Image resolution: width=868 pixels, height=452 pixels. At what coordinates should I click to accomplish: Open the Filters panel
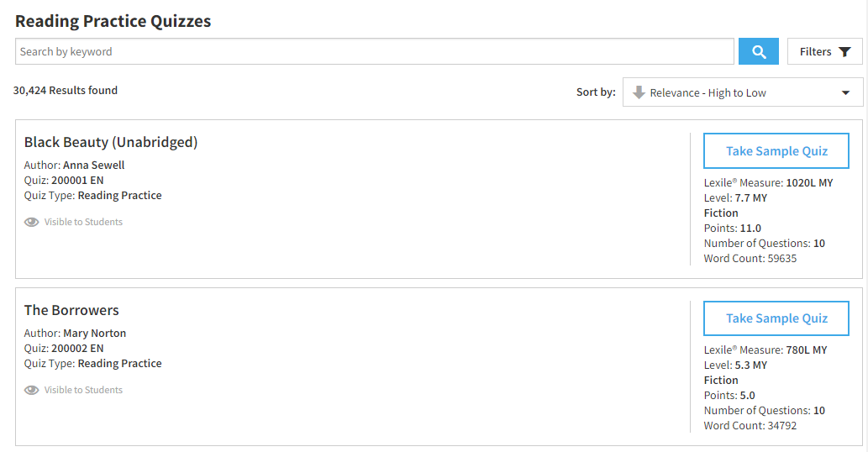[825, 51]
